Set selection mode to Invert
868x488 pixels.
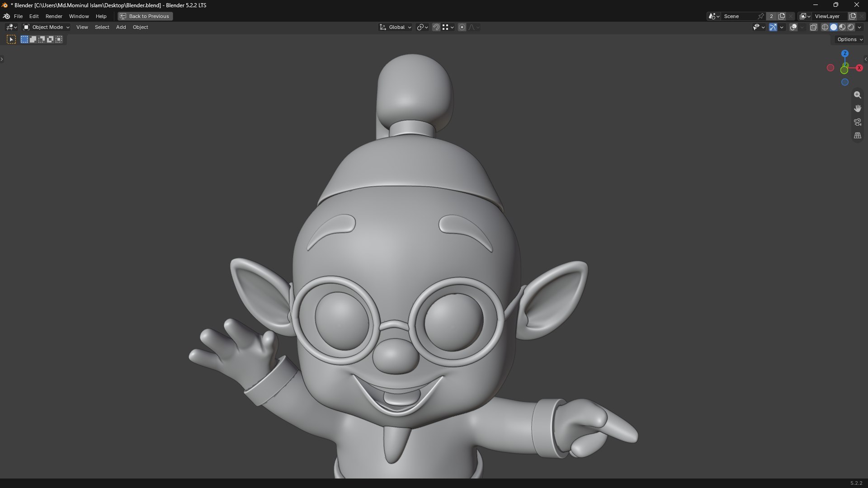pyautogui.click(x=50, y=40)
